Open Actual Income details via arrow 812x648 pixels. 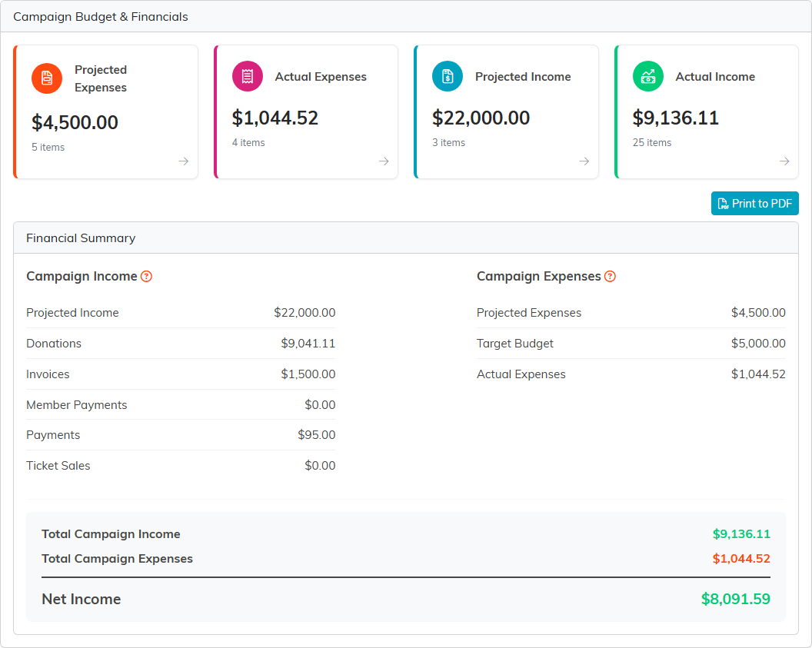point(784,161)
